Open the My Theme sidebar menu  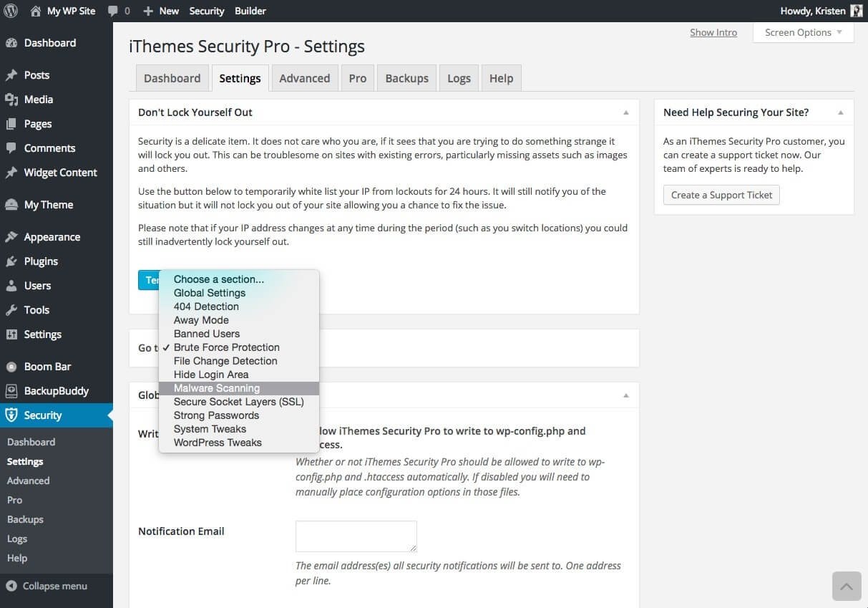coord(57,205)
